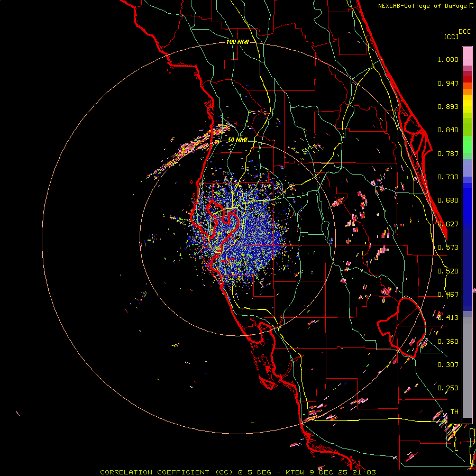
Task: Click the KTBW station identifier in caption
Action: point(295,472)
